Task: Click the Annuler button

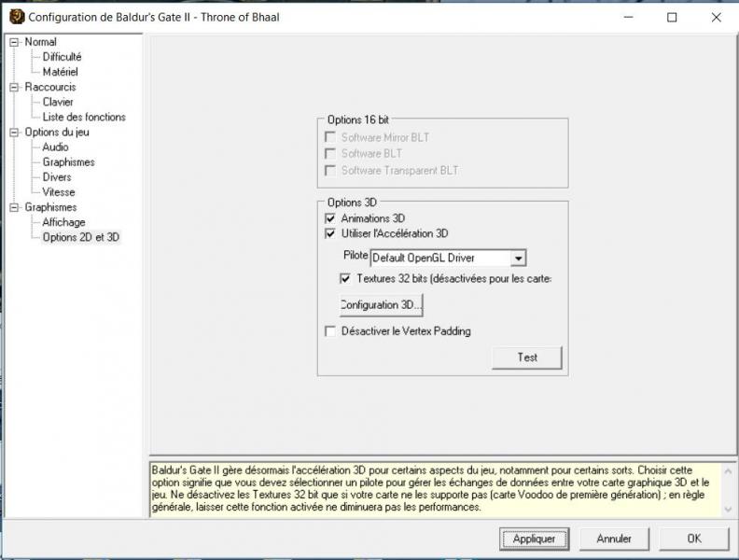Action: (614, 539)
